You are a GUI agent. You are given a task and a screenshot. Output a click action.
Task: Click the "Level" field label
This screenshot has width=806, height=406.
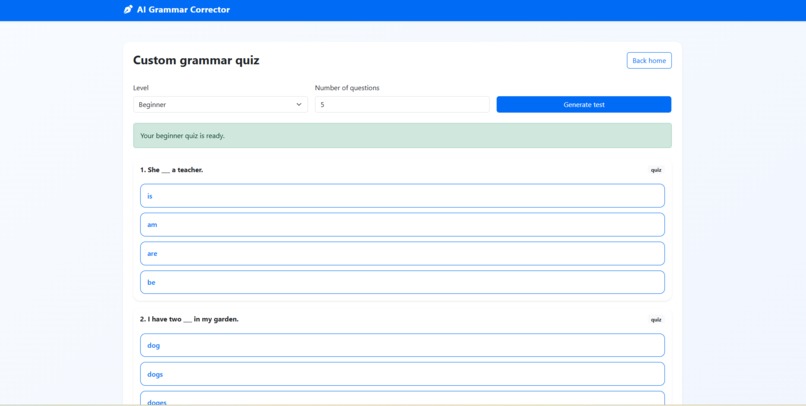coord(141,88)
